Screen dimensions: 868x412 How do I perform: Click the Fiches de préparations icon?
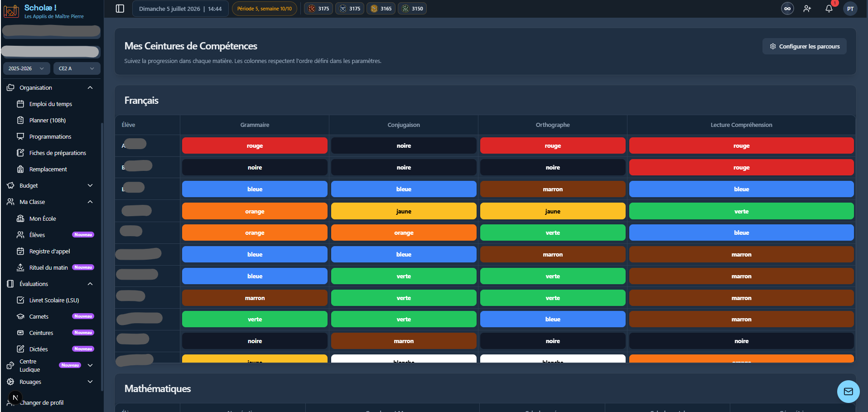click(x=20, y=153)
